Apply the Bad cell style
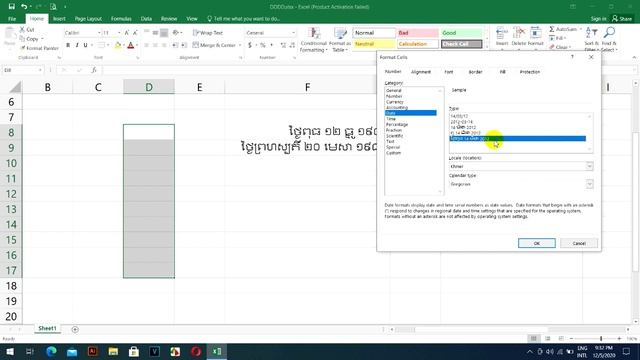Screen dimensions: 640x360 coord(418,33)
